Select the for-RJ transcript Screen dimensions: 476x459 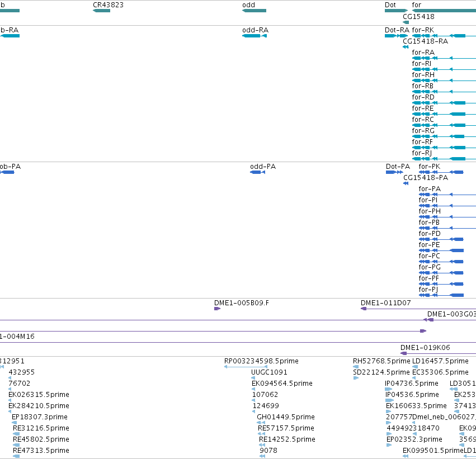click(x=444, y=159)
